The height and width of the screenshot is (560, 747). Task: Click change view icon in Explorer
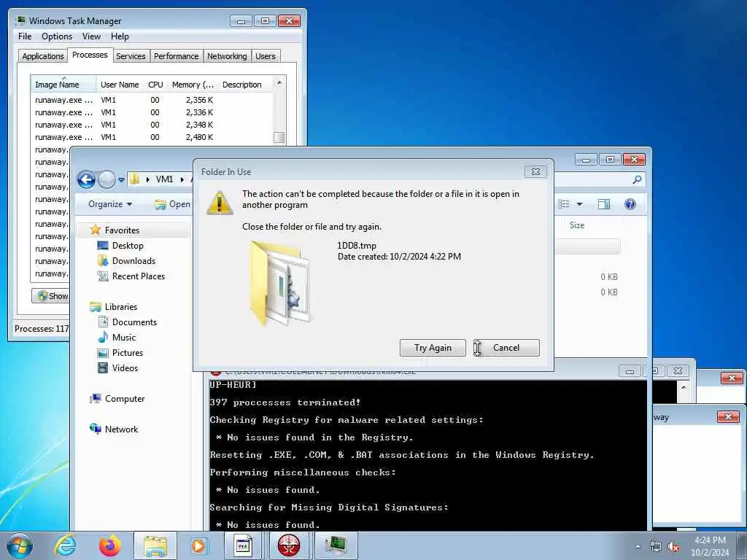tap(564, 204)
